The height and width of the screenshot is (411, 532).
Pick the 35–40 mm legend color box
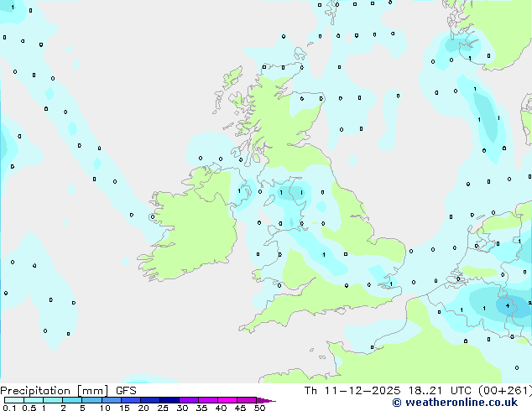click(207, 400)
